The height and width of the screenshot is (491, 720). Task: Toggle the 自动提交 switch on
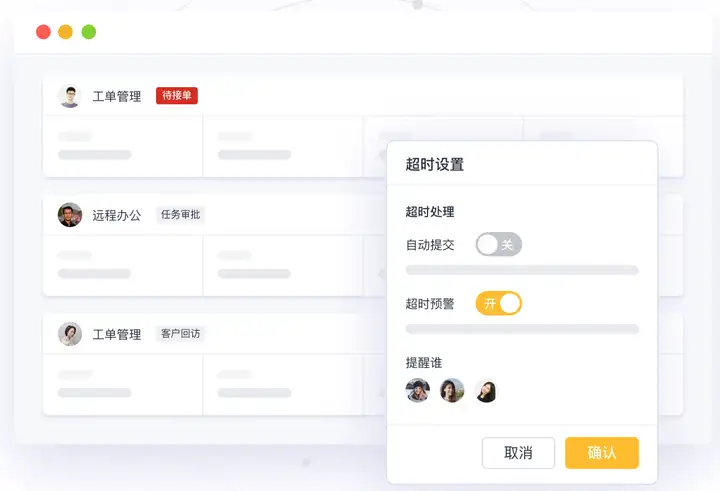coord(499,244)
